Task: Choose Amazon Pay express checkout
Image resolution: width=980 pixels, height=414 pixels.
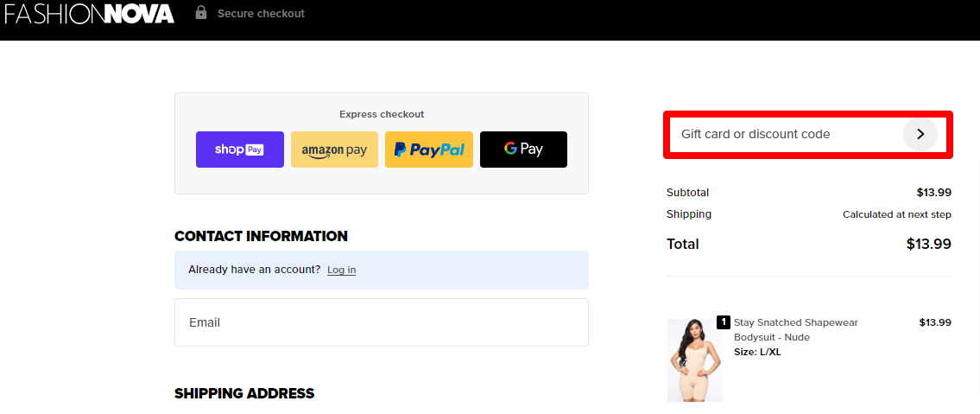Action: tap(334, 150)
